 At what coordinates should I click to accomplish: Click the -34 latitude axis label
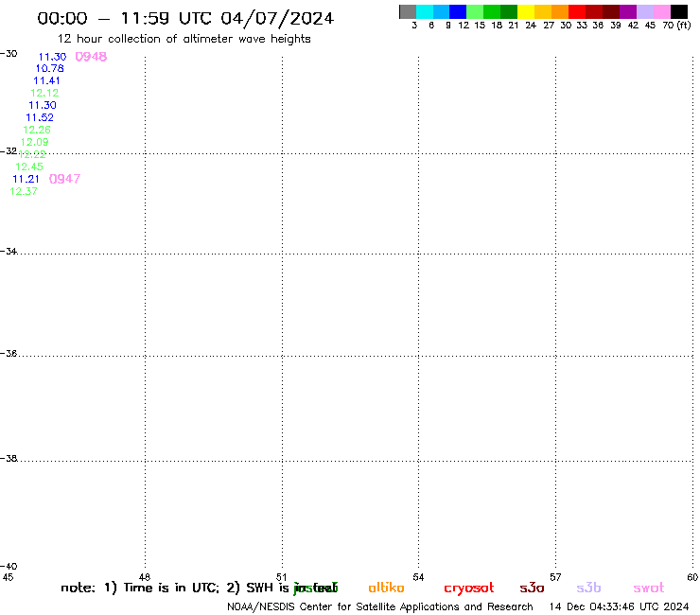(9, 252)
